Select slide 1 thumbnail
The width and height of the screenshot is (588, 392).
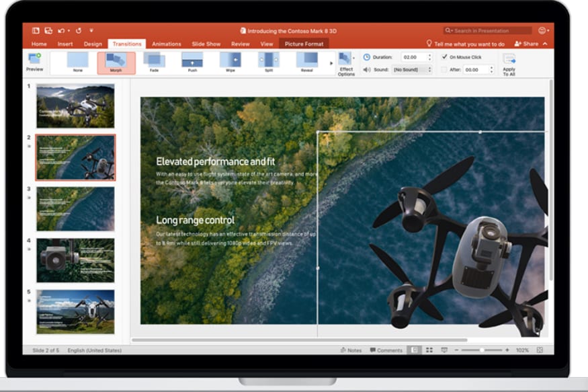click(x=75, y=106)
